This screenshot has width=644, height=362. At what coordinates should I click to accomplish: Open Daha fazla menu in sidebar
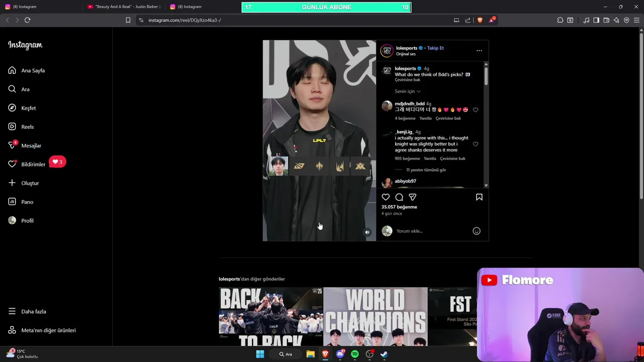tap(27, 311)
